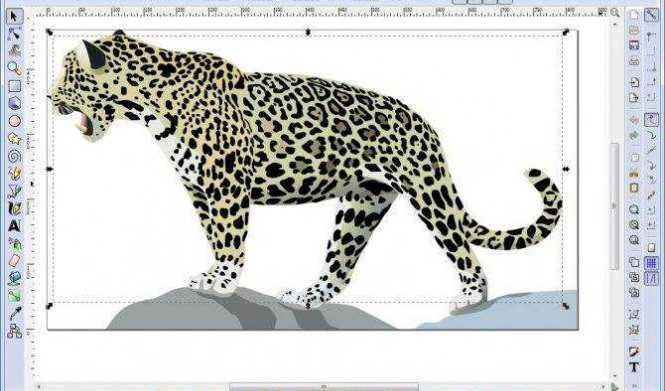Image resolution: width=665 pixels, height=391 pixels.
Task: Click the Cut scissors icon
Action: pos(634,173)
